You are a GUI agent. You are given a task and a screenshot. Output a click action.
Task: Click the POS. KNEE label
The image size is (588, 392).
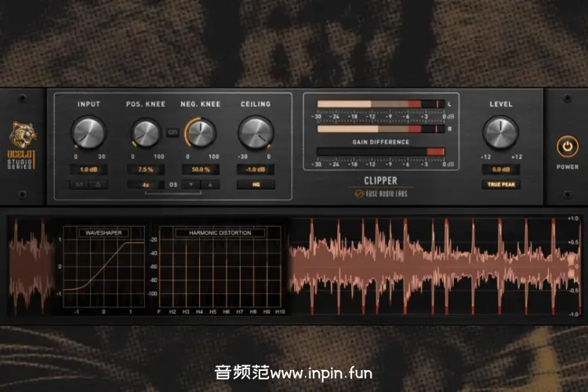146,104
